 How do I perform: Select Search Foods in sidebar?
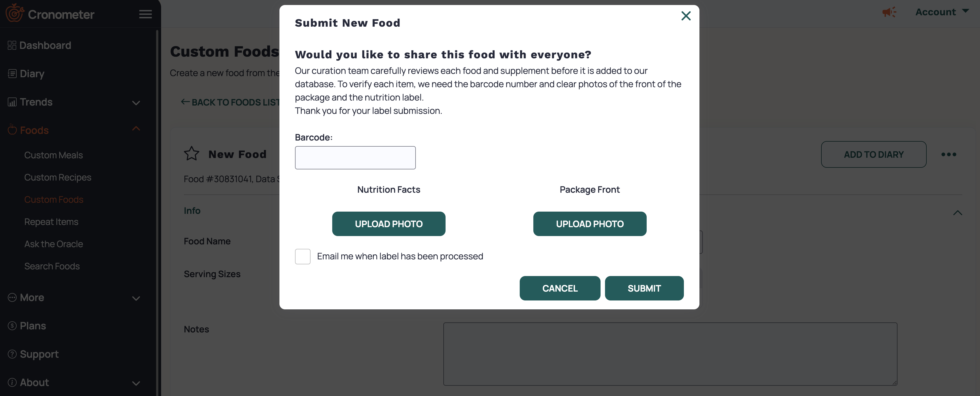pos(52,266)
